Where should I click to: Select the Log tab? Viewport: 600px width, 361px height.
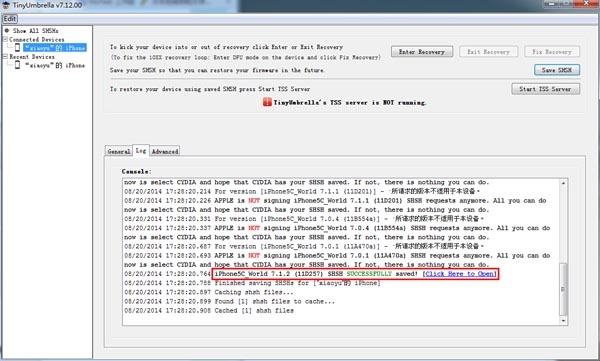pos(141,150)
